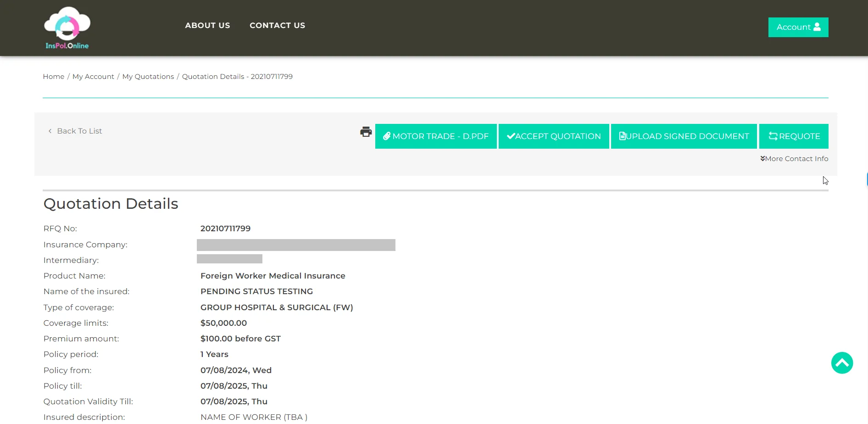The height and width of the screenshot is (424, 868).
Task: Open the Account button menu
Action: (798, 27)
